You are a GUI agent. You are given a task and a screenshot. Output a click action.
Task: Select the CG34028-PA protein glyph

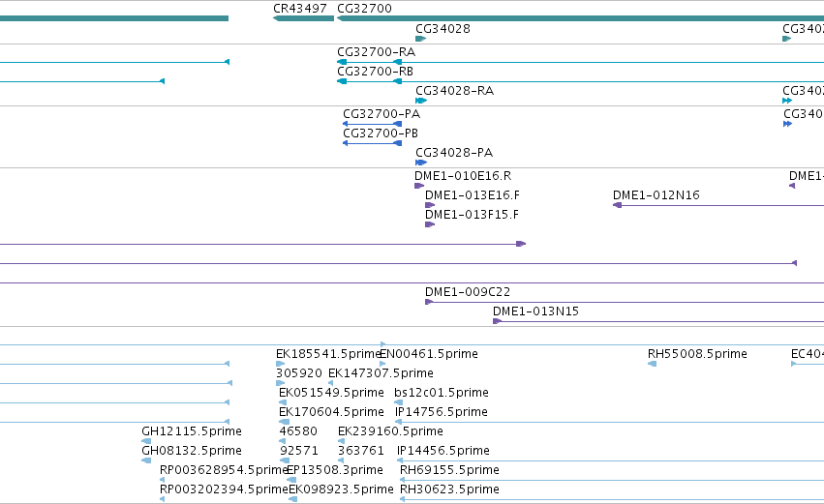pyautogui.click(x=421, y=163)
